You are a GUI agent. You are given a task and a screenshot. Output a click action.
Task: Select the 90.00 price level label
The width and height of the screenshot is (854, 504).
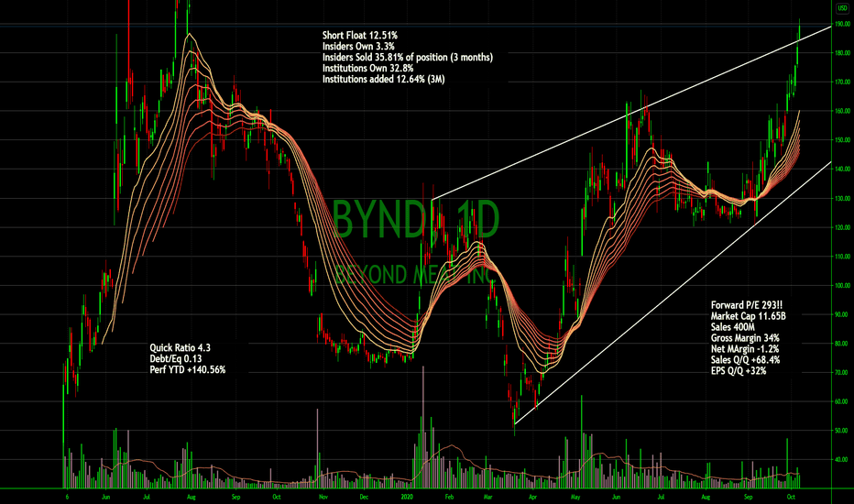coord(843,314)
